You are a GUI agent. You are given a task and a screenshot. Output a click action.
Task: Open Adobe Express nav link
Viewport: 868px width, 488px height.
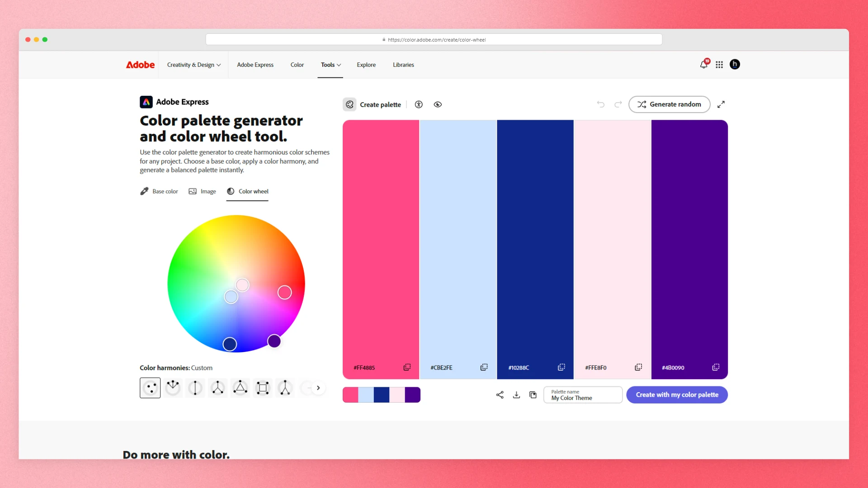[255, 65]
